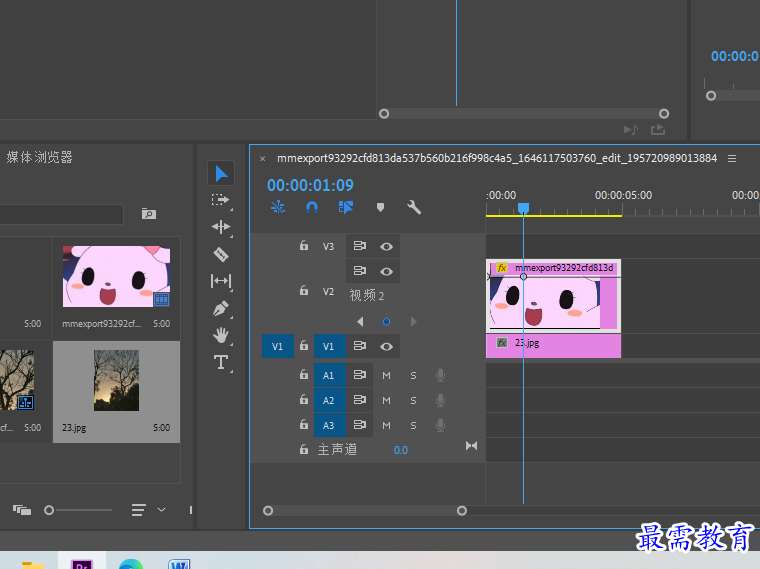
Task: Select the mmexport clip on V2 timeline
Action: [554, 296]
